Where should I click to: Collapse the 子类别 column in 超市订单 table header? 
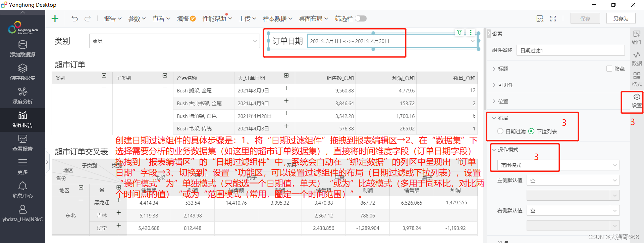click(x=165, y=76)
